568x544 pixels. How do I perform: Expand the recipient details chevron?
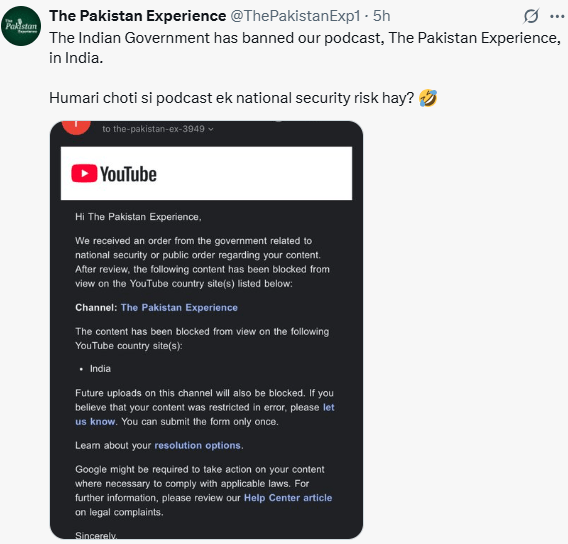coord(211,129)
